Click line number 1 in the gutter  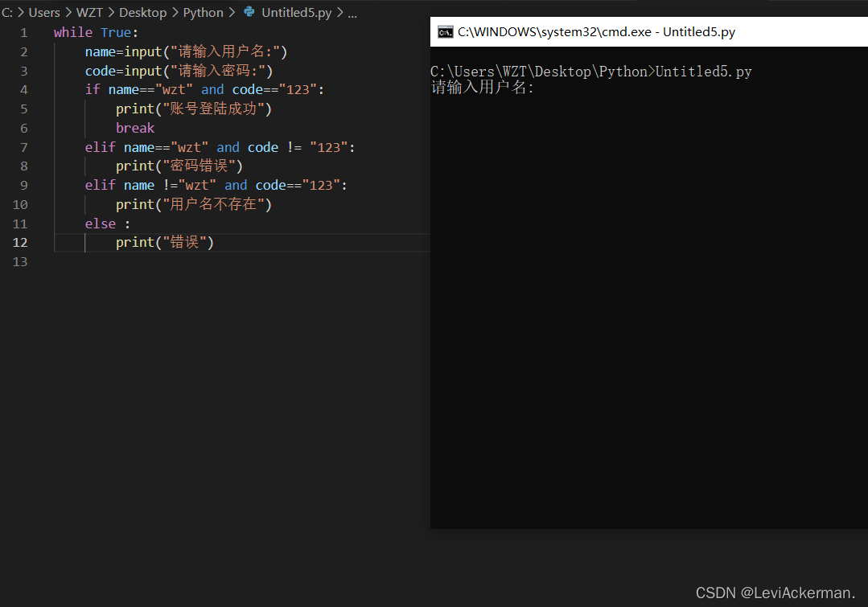pyautogui.click(x=23, y=32)
